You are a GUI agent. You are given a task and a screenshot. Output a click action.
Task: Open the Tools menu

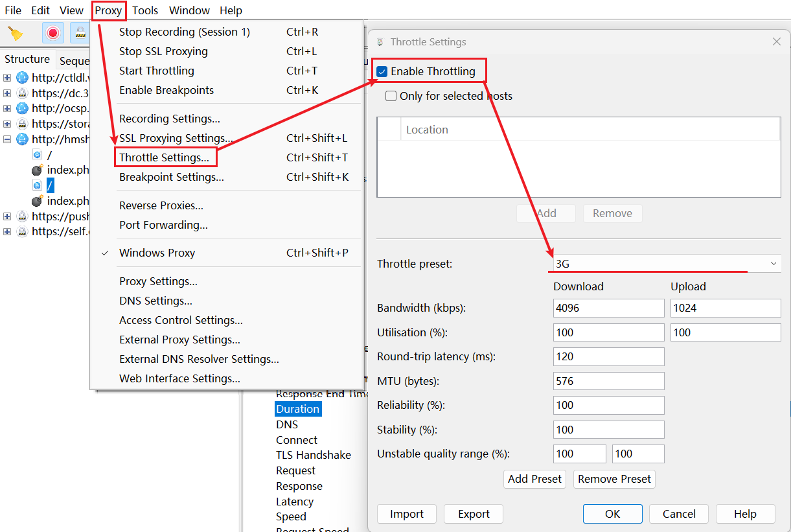tap(145, 10)
